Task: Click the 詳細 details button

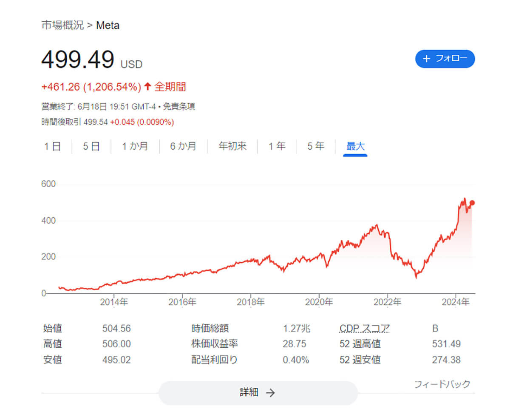Action: (258, 393)
